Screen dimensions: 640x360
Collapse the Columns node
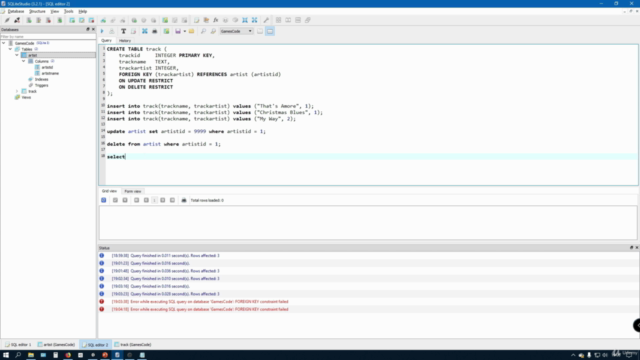point(24,61)
